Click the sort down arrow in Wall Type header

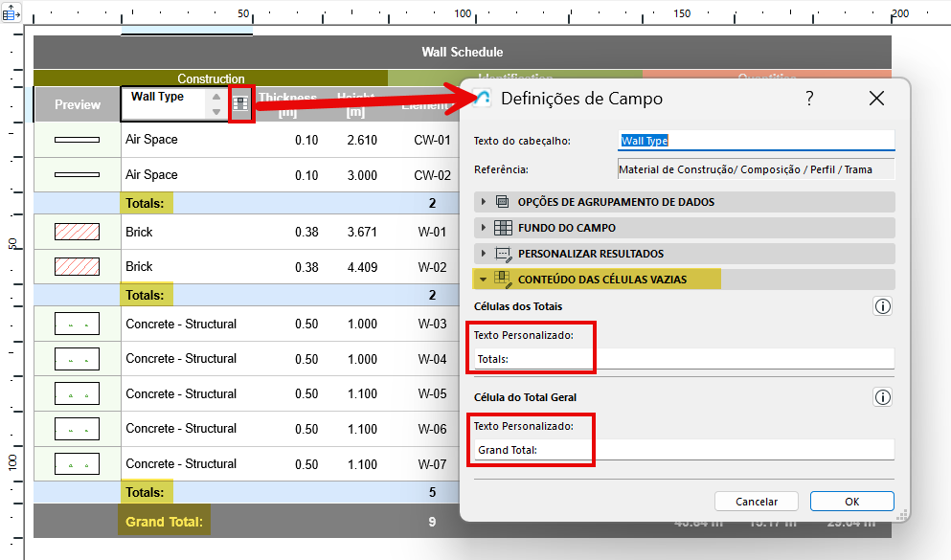pos(216,111)
